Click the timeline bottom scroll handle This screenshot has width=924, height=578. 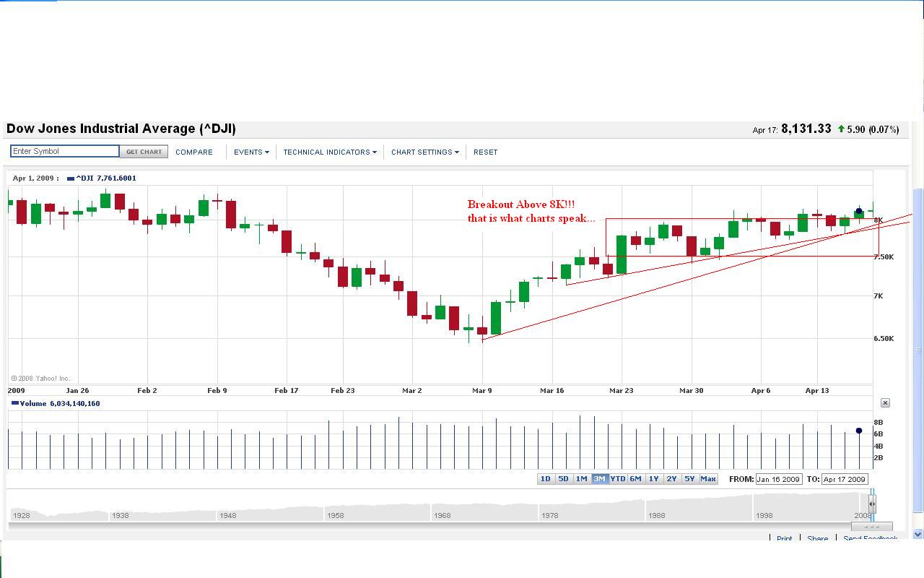(x=872, y=526)
